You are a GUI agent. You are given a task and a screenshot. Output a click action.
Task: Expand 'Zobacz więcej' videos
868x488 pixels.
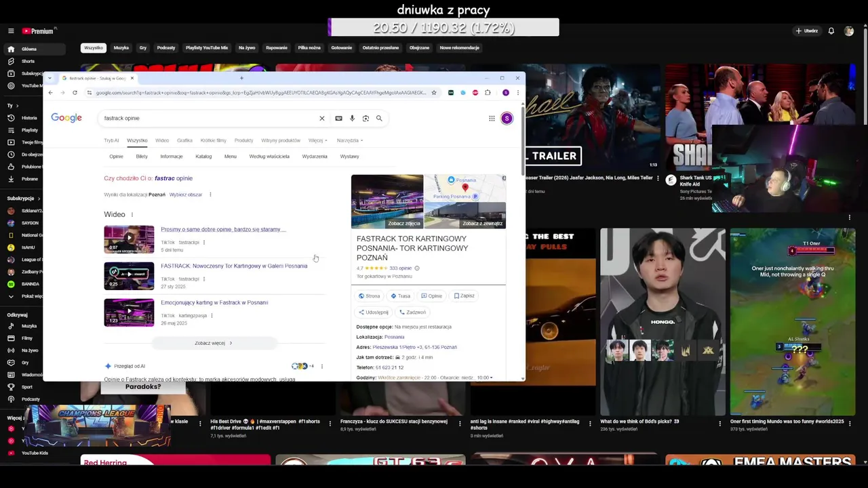point(214,343)
